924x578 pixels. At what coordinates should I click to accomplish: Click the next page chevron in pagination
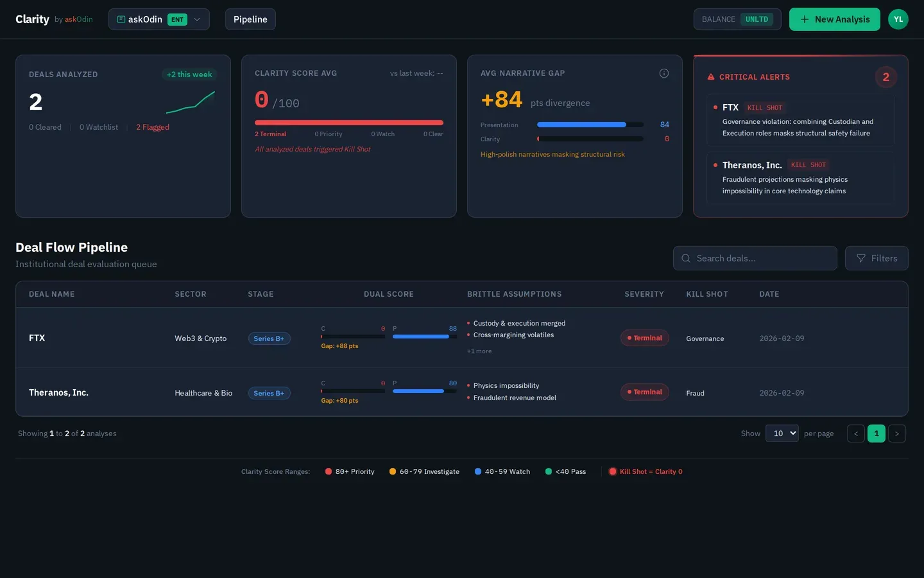(x=897, y=433)
